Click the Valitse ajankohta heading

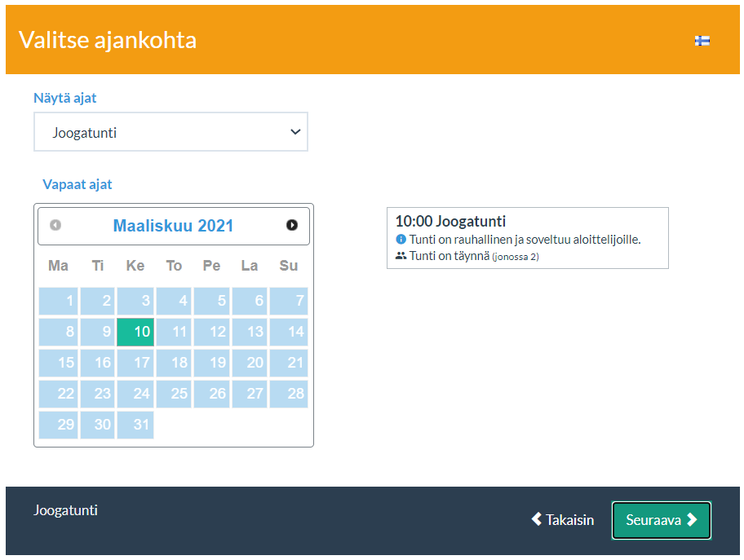click(108, 40)
